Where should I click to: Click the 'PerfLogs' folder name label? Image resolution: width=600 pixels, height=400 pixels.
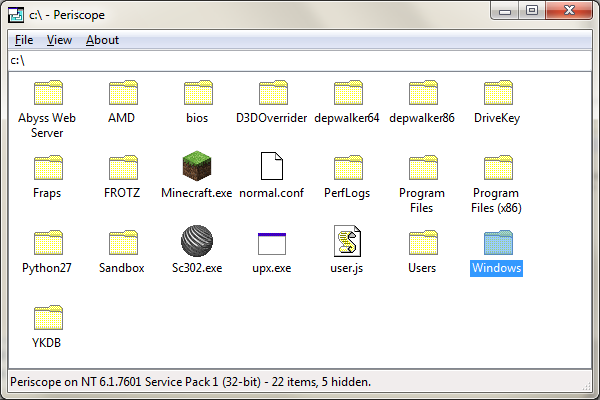[x=347, y=193]
